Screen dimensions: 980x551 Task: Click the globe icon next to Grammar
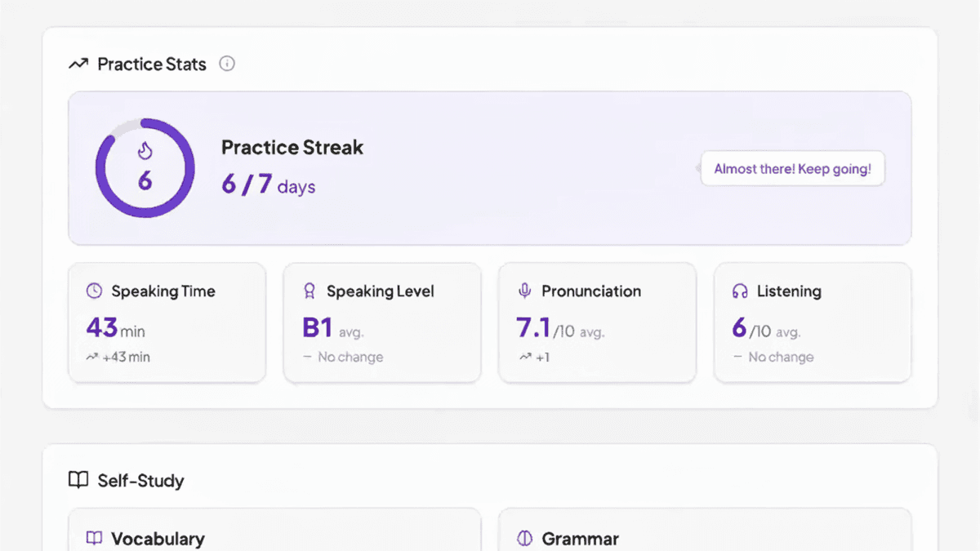coord(523,538)
